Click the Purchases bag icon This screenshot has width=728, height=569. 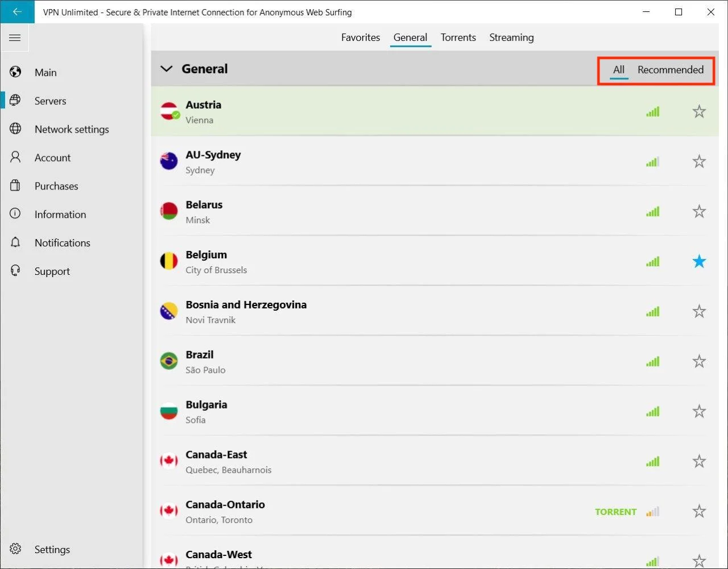(15, 185)
